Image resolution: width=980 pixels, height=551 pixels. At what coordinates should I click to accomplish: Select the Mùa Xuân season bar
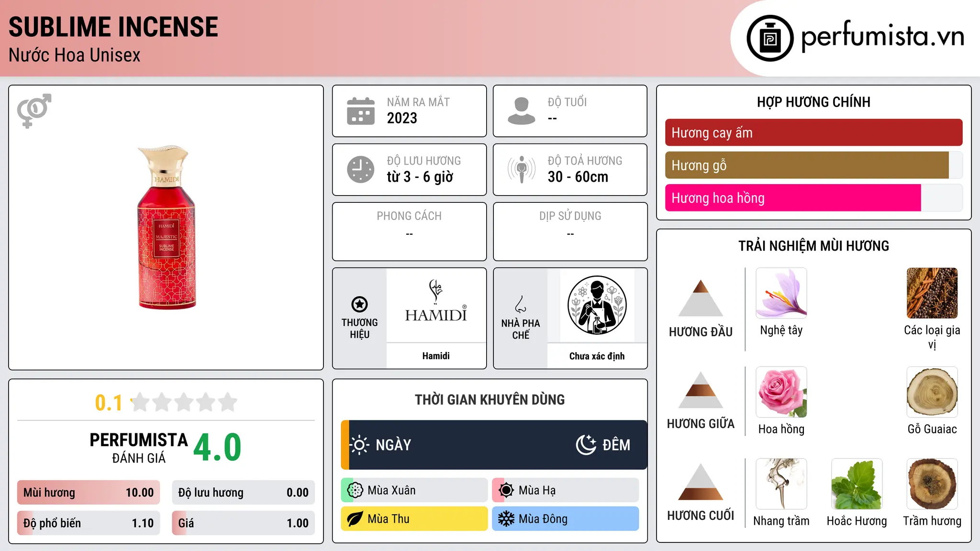pos(414,490)
